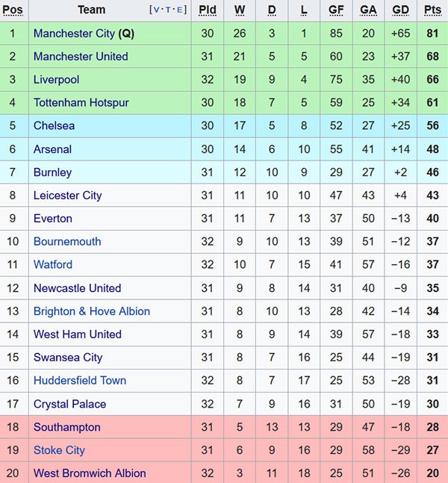Open the Newcastle United link
The width and height of the screenshot is (448, 483).
pyautogui.click(x=77, y=288)
